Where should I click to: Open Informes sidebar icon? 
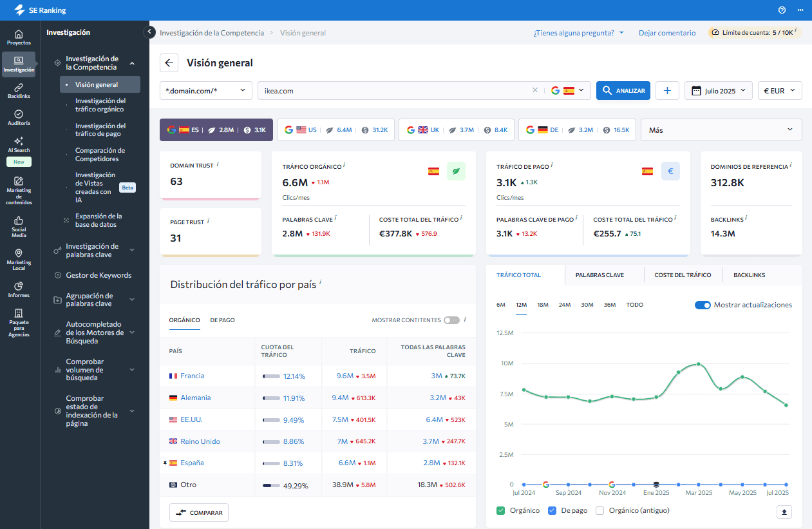coord(19,290)
